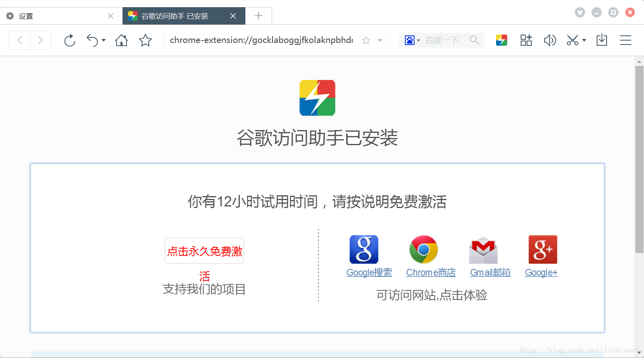Click the 你有12小时试用时间 message

[x=317, y=202]
